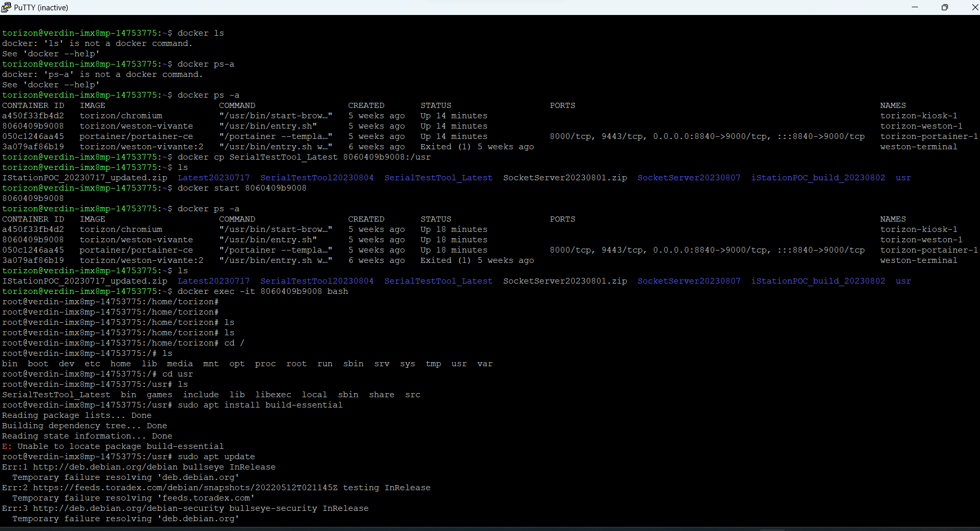Restore down the PuTTY window
The image size is (980, 531).
coord(944,7)
